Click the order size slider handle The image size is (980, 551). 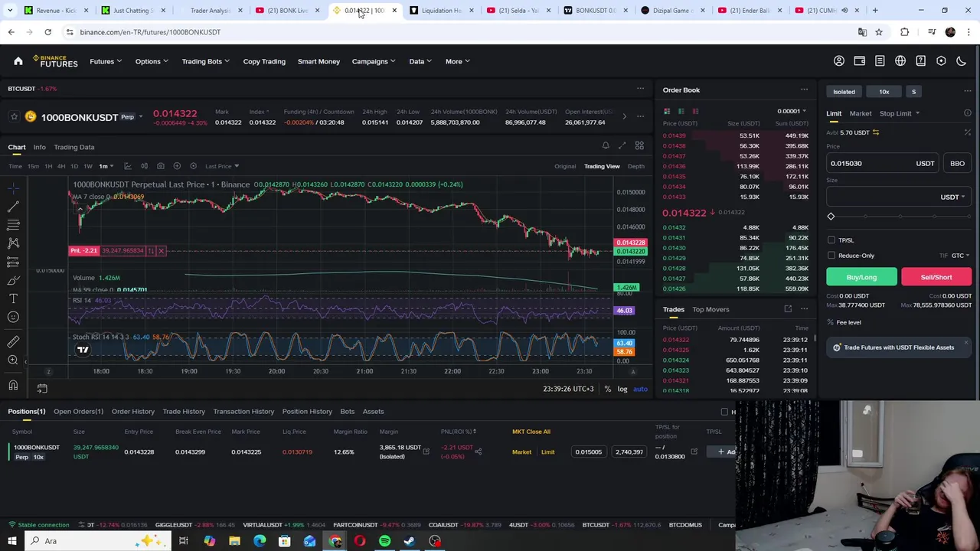831,217
